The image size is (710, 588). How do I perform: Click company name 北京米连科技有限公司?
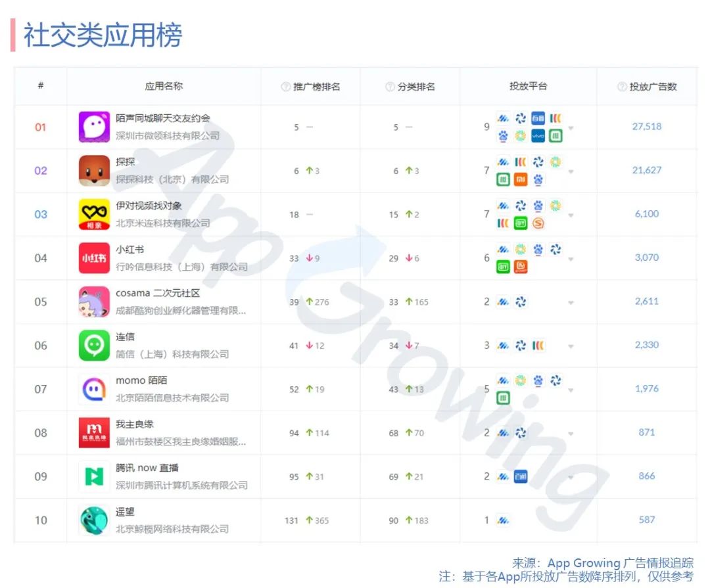pos(163,223)
